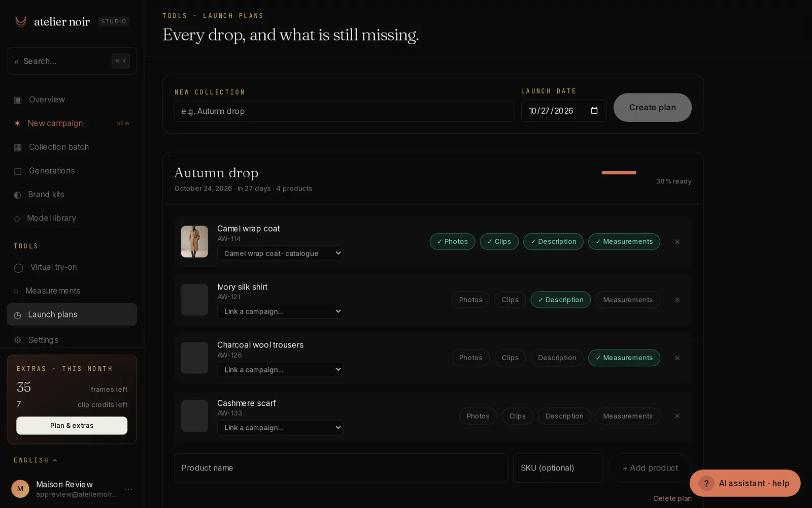This screenshot has width=812, height=508.
Task: Open the launch date calendar picker icon
Action: tap(594, 111)
